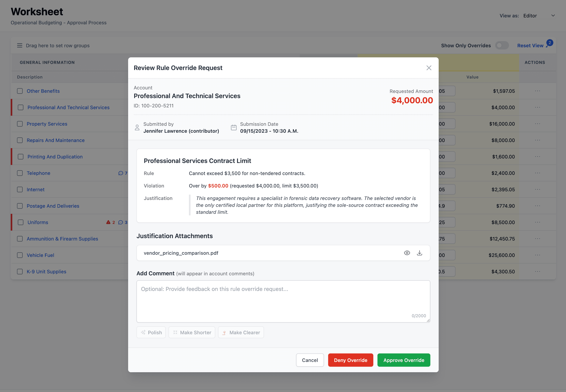Click the Approve Override button
This screenshot has height=392, width=566.
(x=403, y=360)
